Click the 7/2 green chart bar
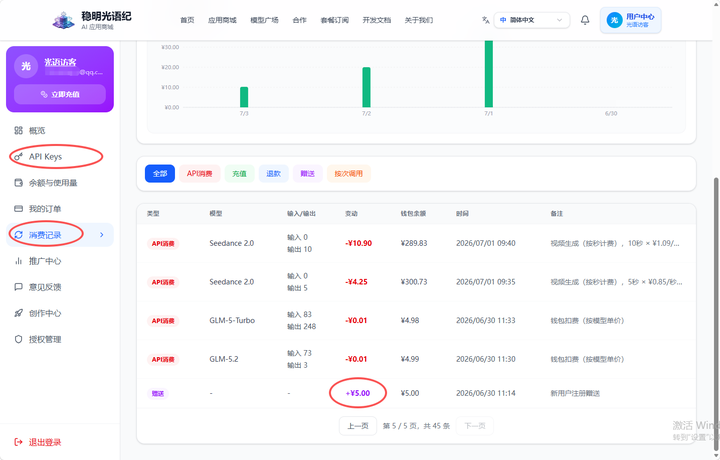This screenshot has height=460, width=720. [x=366, y=87]
